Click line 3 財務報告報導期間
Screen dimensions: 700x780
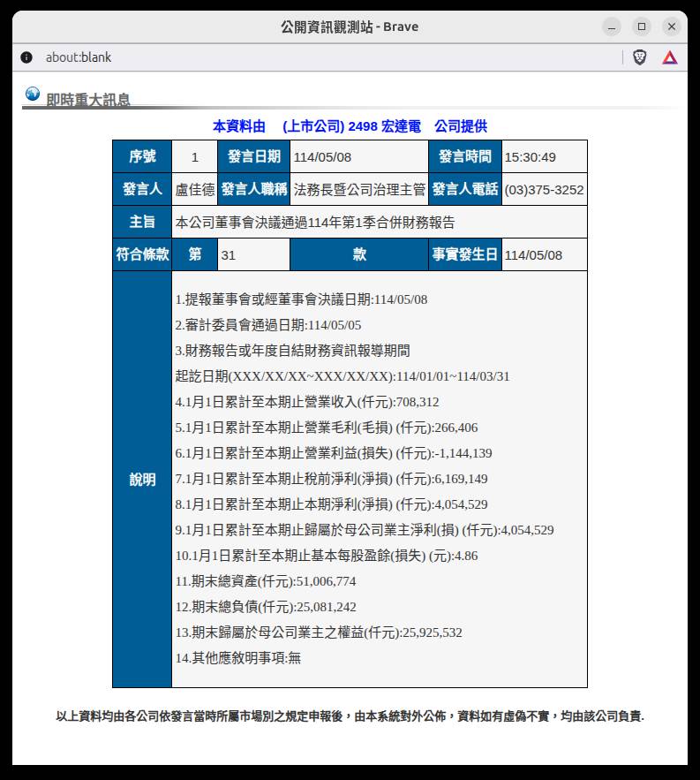[x=292, y=351]
